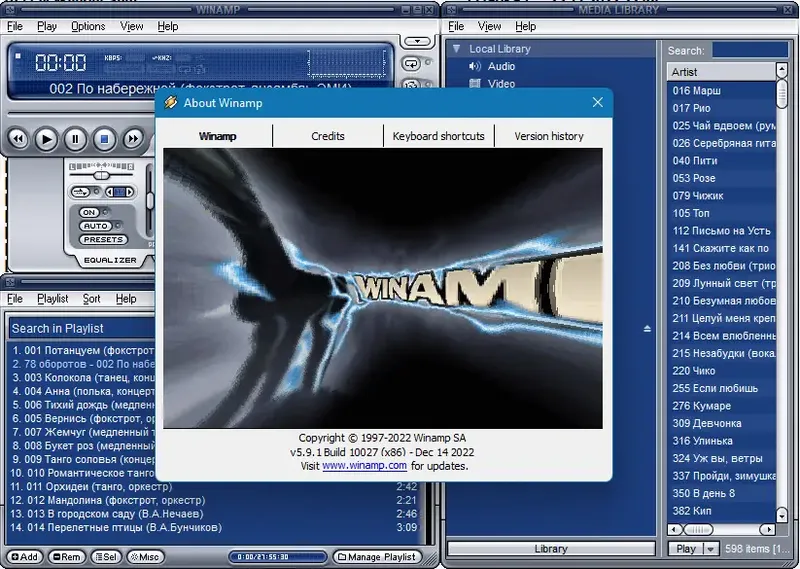Open View menu in Winamp main window
The height and width of the screenshot is (569, 800).
point(132,26)
